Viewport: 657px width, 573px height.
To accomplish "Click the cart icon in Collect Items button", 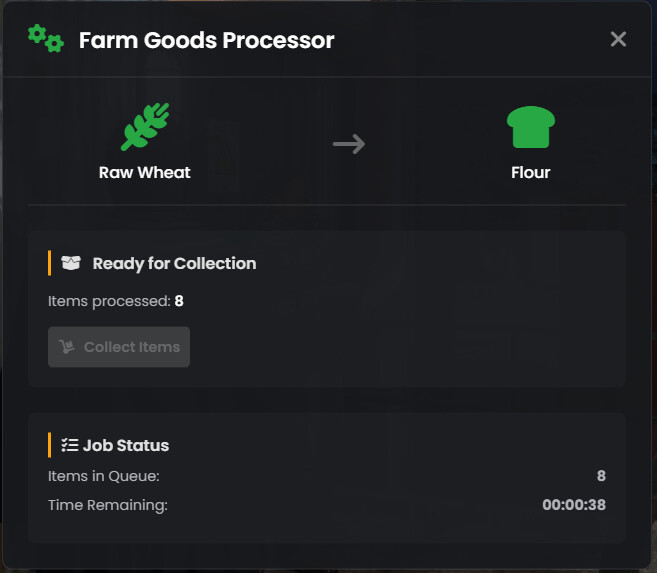I will (68, 347).
